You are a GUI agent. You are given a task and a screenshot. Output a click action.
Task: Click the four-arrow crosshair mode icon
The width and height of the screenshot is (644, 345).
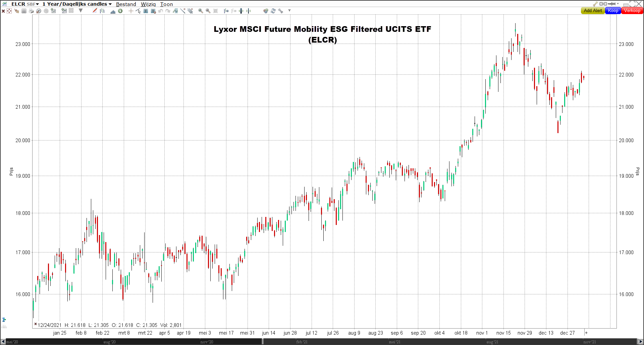(x=9, y=11)
